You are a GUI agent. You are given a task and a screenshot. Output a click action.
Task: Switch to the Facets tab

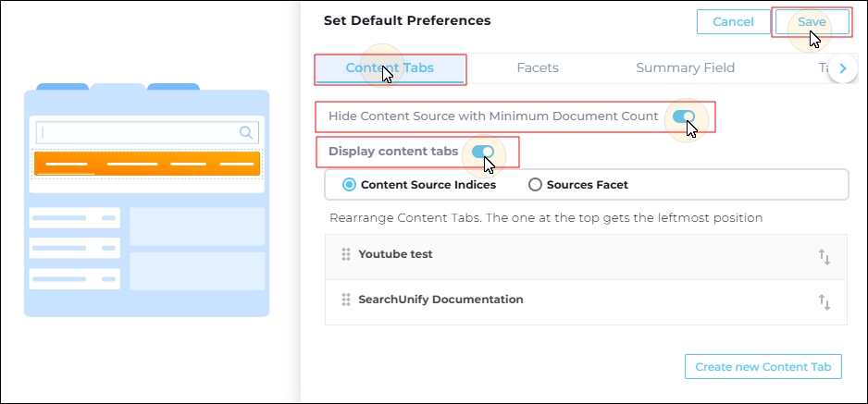click(538, 68)
